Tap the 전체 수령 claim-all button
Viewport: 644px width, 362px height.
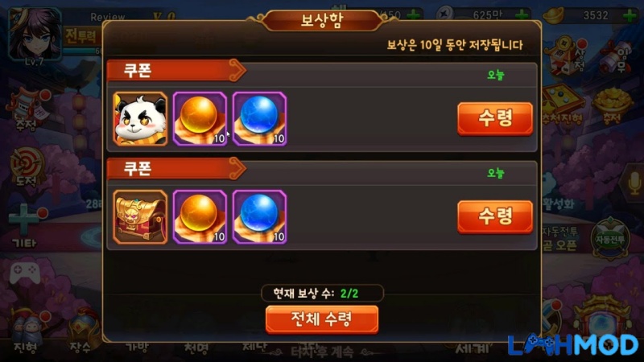(322, 319)
